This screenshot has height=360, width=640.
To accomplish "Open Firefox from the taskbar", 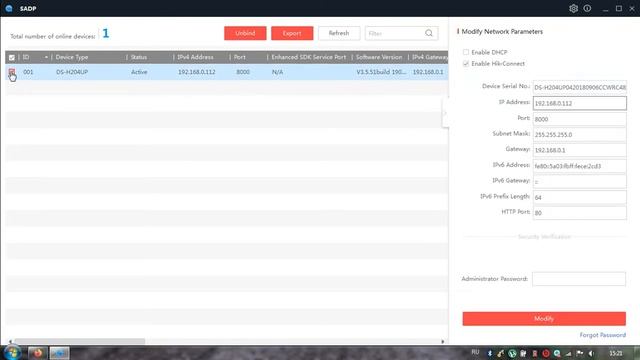I will 38,353.
